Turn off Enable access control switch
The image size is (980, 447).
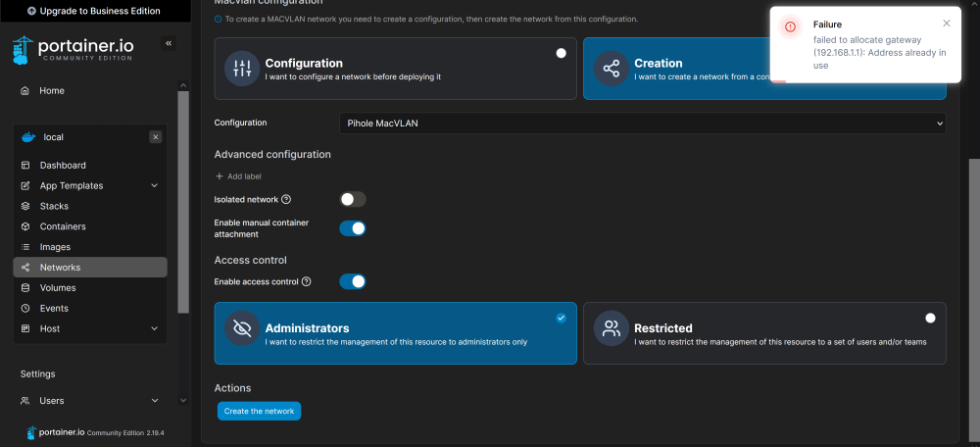353,281
